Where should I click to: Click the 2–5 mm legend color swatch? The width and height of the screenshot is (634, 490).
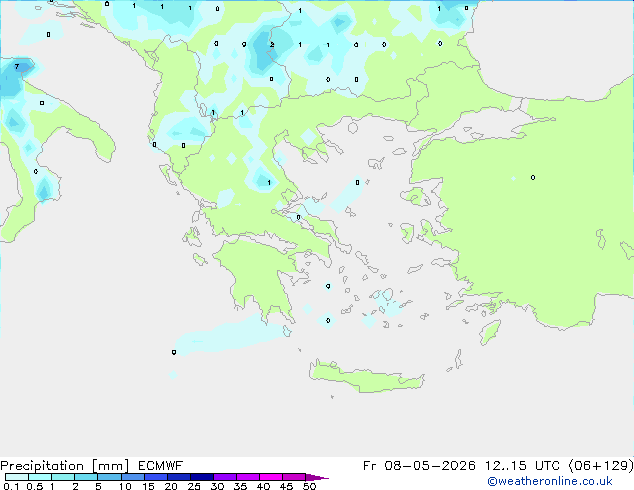click(x=86, y=477)
